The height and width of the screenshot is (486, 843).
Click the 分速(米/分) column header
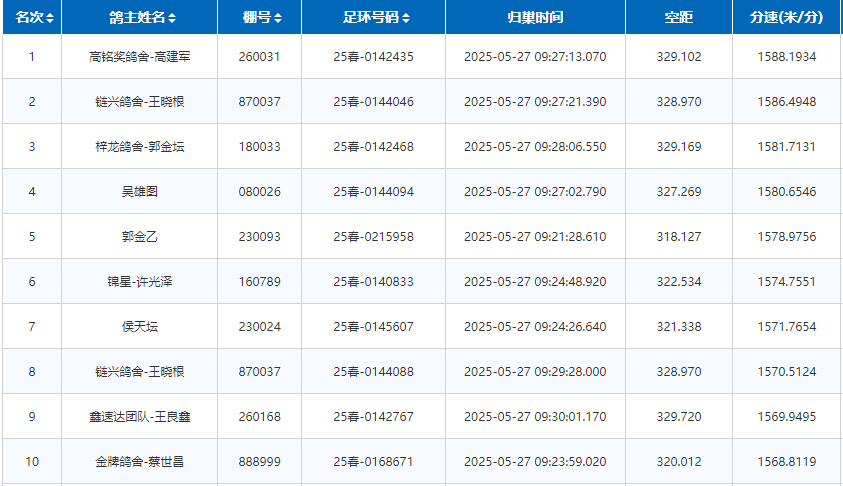point(787,17)
